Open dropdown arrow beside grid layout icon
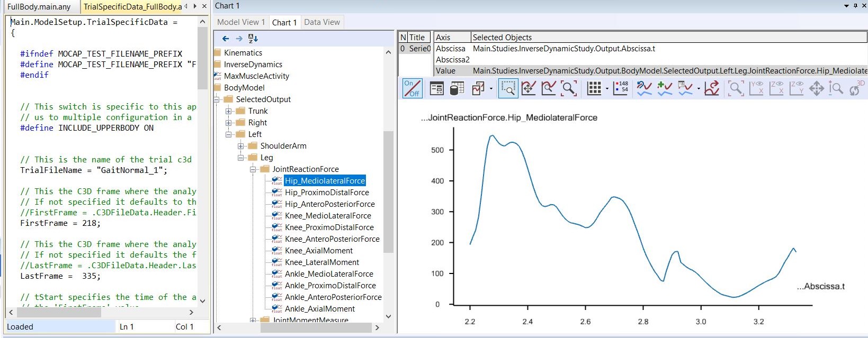Screen dimensions: 868x338 [607, 89]
